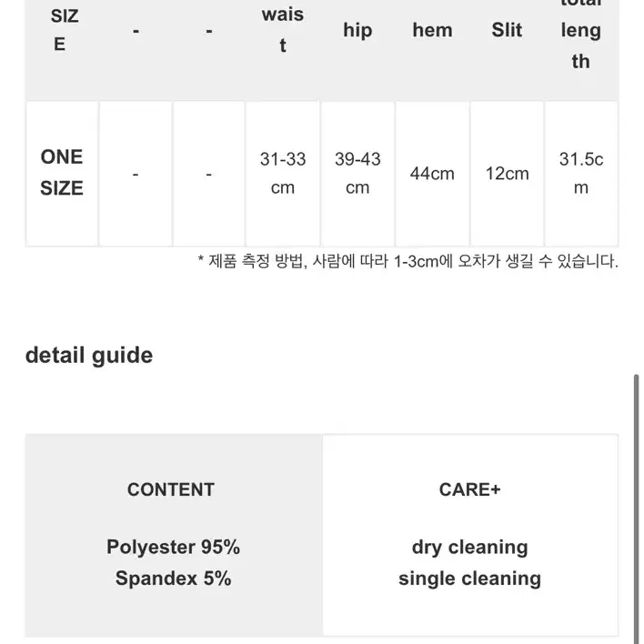Select the total length column header
The width and height of the screenshot is (644, 644).
tap(580, 33)
